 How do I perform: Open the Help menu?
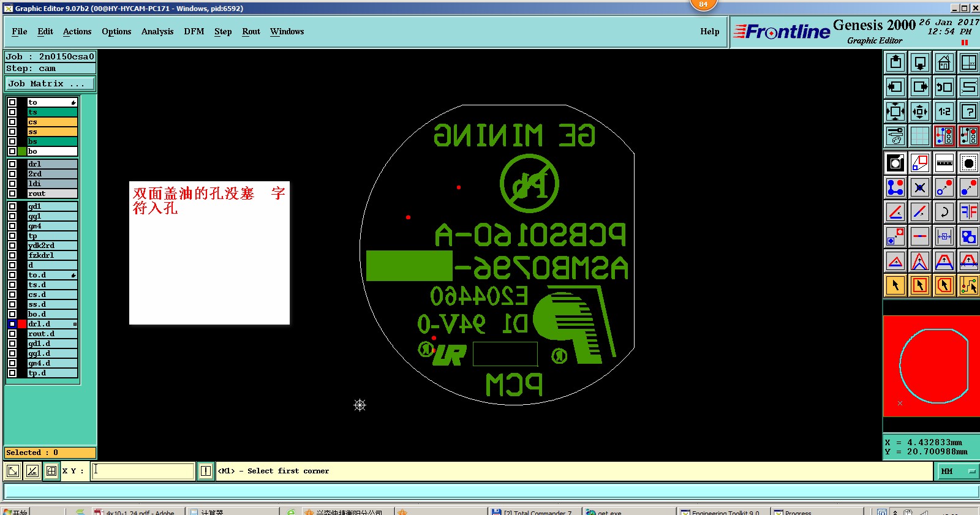pyautogui.click(x=710, y=31)
